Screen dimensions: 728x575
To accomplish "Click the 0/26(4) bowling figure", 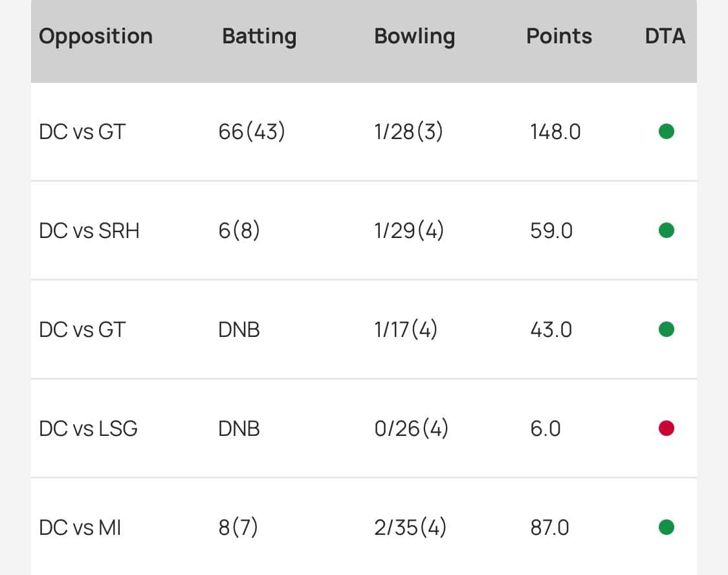I will point(411,429).
